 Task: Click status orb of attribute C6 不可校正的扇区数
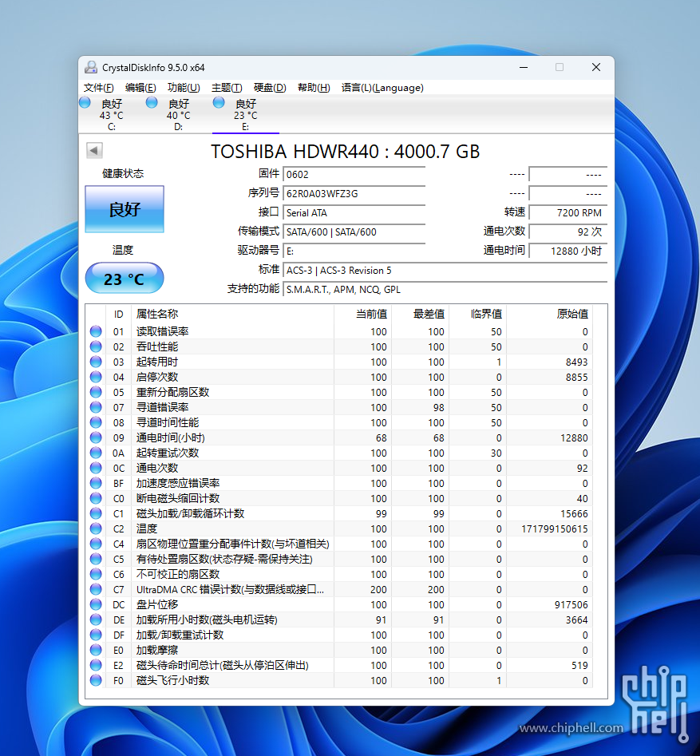[x=96, y=574]
